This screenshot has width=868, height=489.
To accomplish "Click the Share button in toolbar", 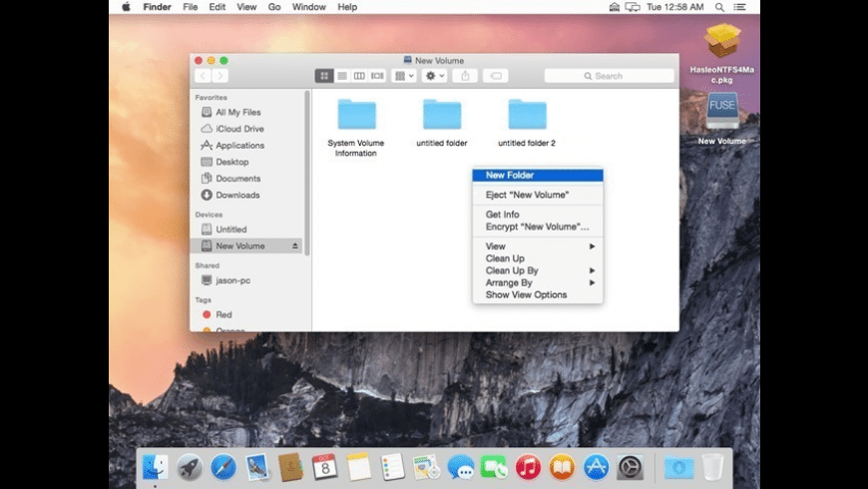I will pos(464,76).
